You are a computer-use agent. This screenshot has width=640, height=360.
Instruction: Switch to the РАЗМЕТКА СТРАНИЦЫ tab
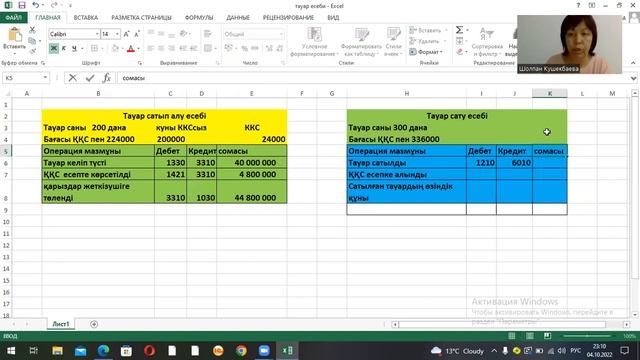[x=141, y=18]
